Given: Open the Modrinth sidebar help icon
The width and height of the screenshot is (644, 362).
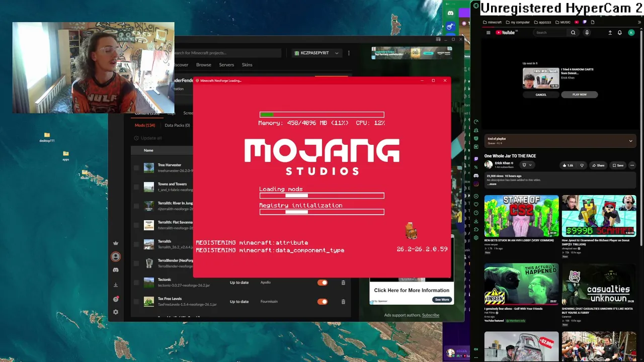Looking at the screenshot, I should (x=116, y=299).
